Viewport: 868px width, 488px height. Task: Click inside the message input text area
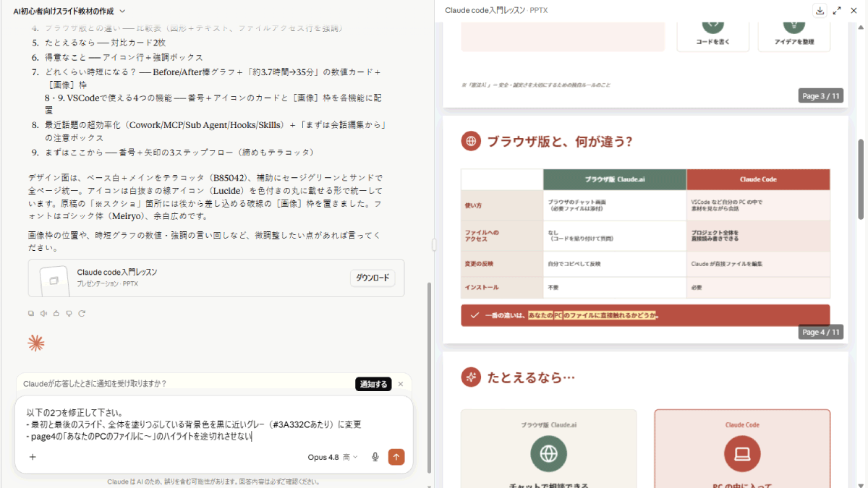pos(213,424)
